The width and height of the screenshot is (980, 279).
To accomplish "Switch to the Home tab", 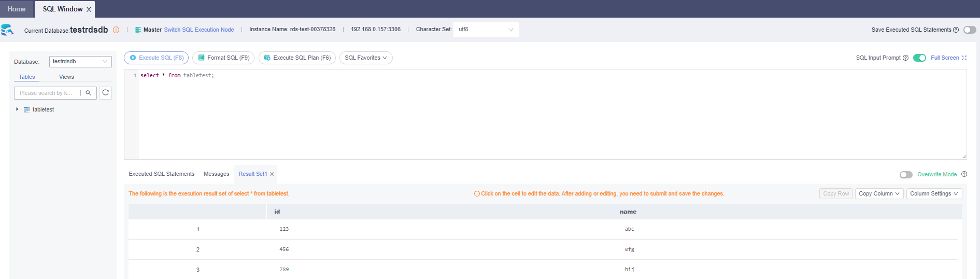I will 17,9.
